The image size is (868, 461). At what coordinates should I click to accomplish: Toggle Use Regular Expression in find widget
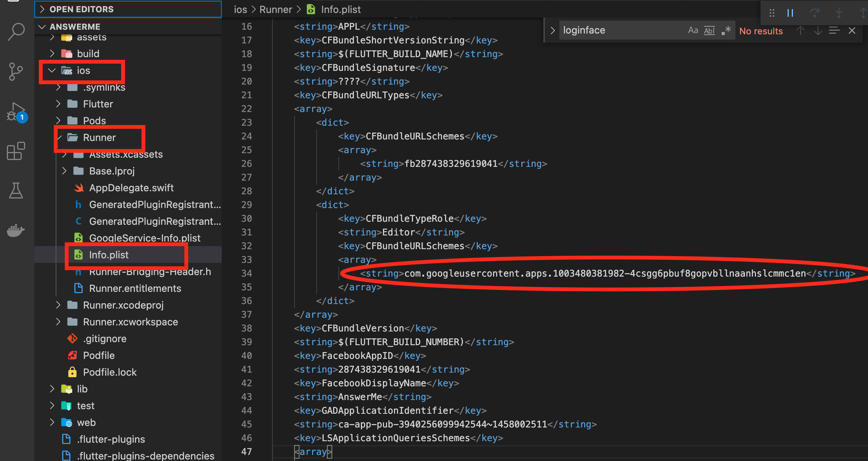click(726, 30)
